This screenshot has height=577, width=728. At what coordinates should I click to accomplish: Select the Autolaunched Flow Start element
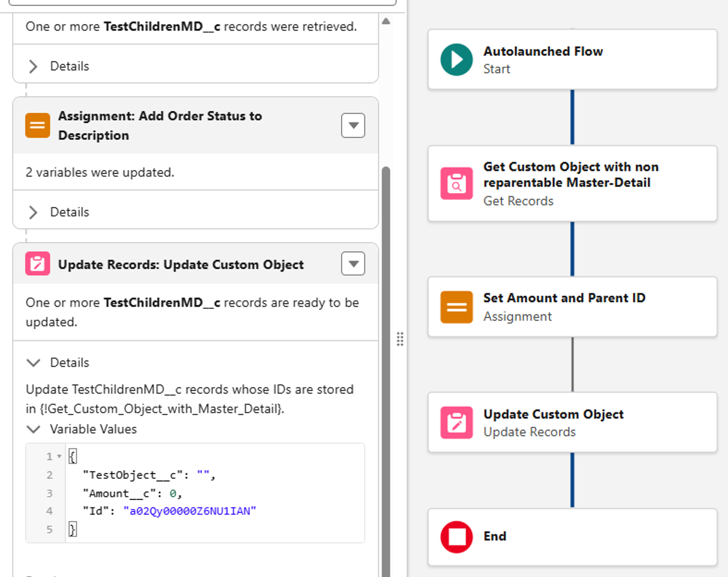coord(573,59)
